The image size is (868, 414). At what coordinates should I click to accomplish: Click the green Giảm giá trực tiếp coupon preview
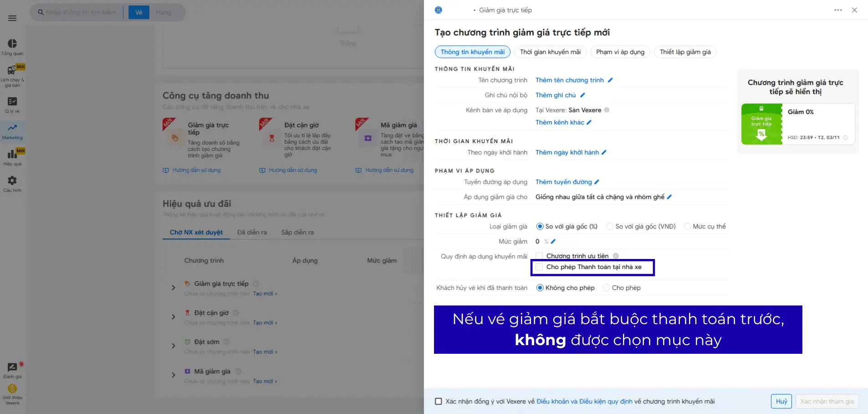click(x=761, y=124)
